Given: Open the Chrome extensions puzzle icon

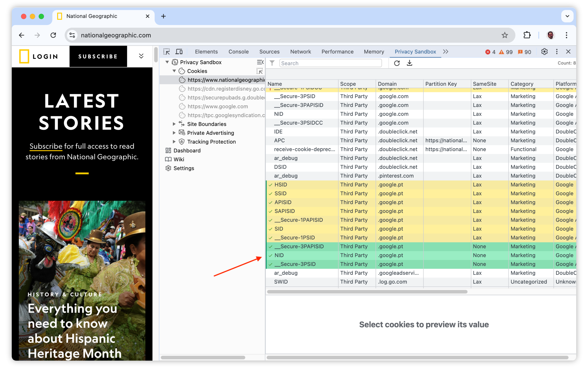Looking at the screenshot, I should (x=527, y=35).
